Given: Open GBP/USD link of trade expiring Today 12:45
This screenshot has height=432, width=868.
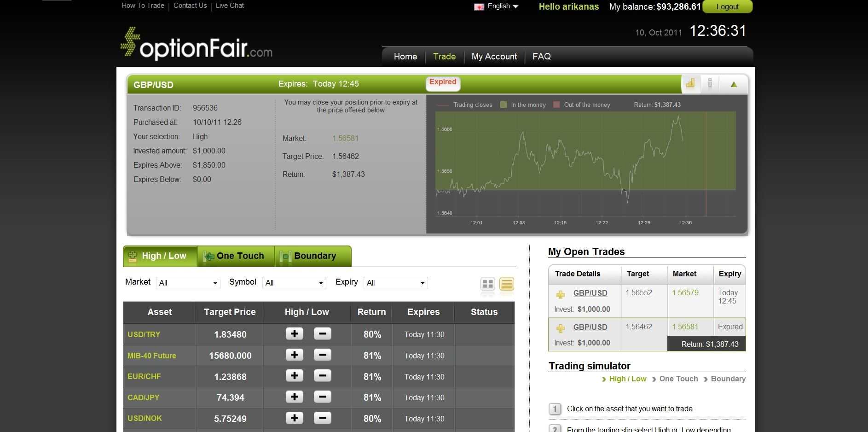Looking at the screenshot, I should pyautogui.click(x=590, y=293).
